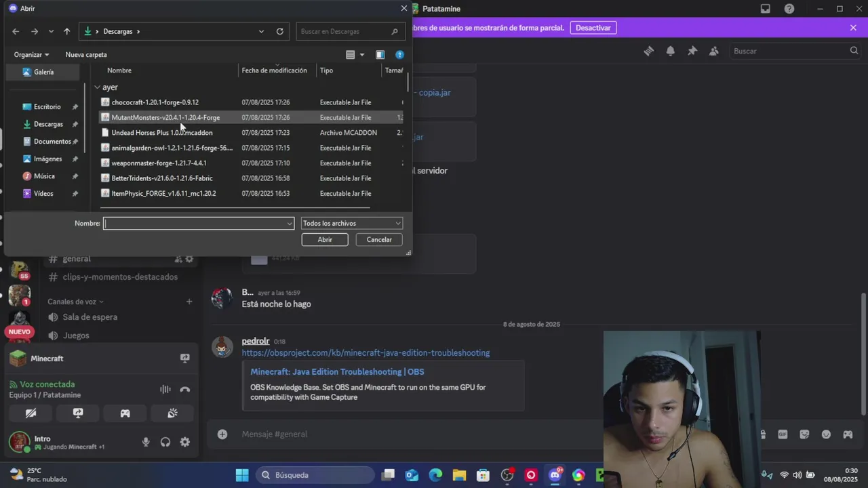Screen dimensions: 868x488
Task: Add a voice channel with plus icon
Action: point(189,302)
